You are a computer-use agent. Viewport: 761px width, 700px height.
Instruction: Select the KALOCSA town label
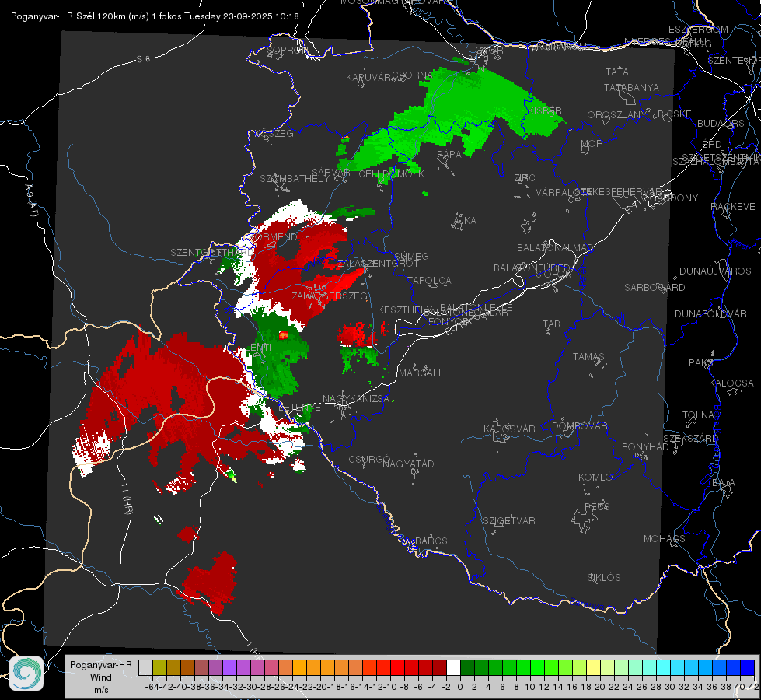(731, 383)
